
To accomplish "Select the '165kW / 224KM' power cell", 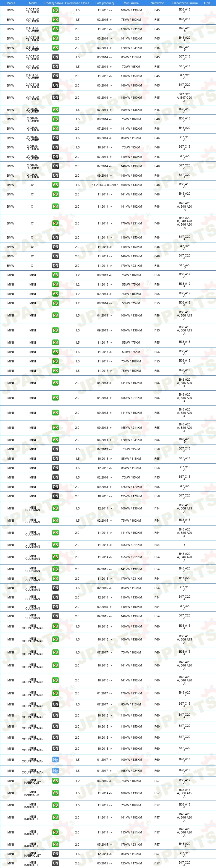I will pos(131,771).
